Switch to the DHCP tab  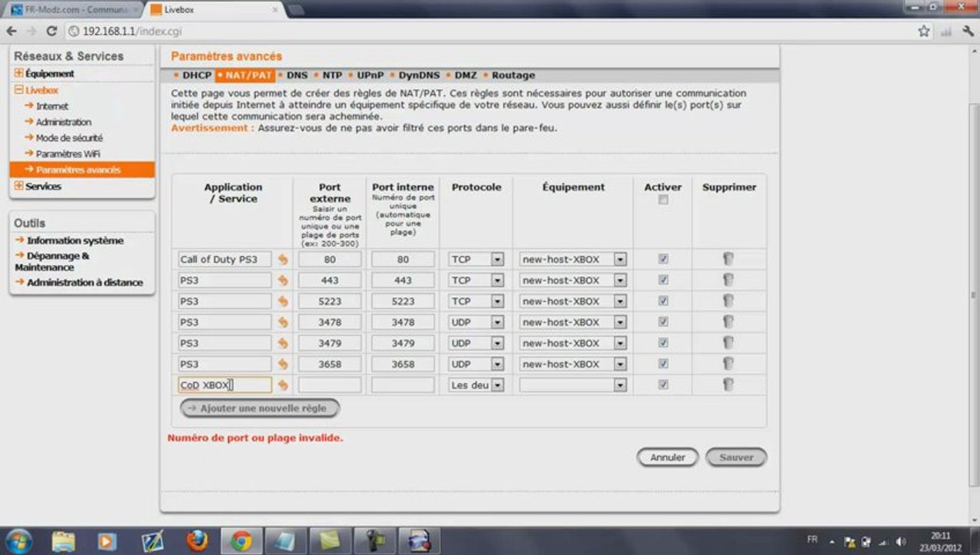click(196, 76)
